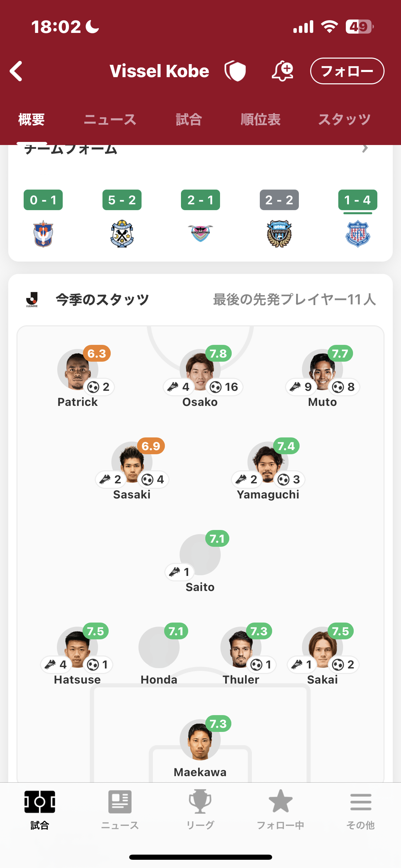Tap the notification bell plus icon
The height and width of the screenshot is (868, 401).
click(282, 71)
